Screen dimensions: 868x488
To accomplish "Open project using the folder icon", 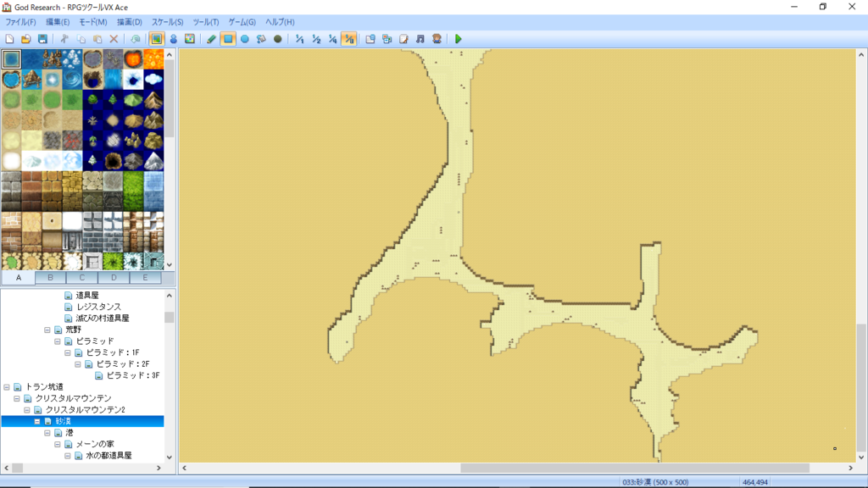I will point(26,39).
